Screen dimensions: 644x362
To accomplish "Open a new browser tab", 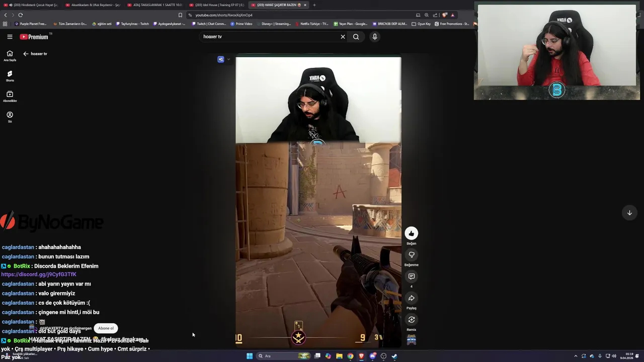I will 314,5.
